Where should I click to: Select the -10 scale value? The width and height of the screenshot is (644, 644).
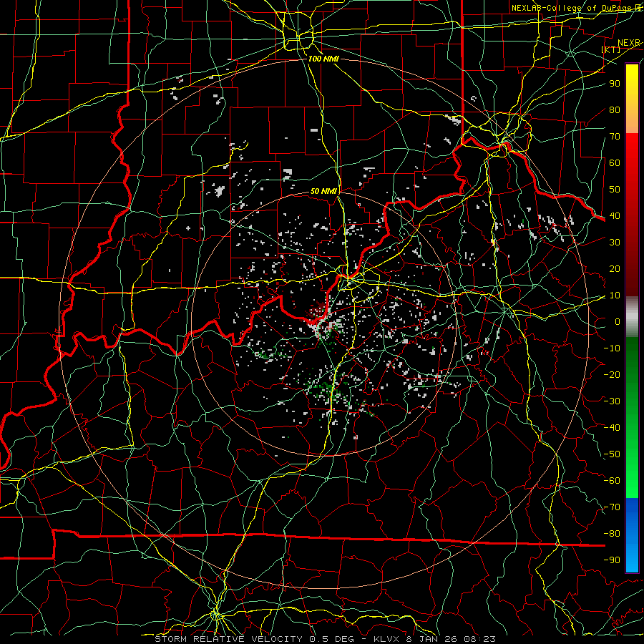(612, 348)
